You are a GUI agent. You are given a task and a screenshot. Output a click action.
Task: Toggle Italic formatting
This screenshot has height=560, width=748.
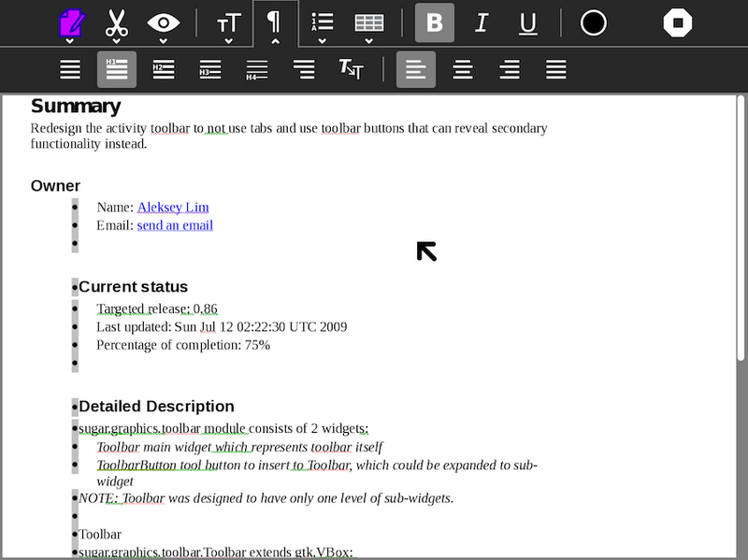[x=482, y=23]
